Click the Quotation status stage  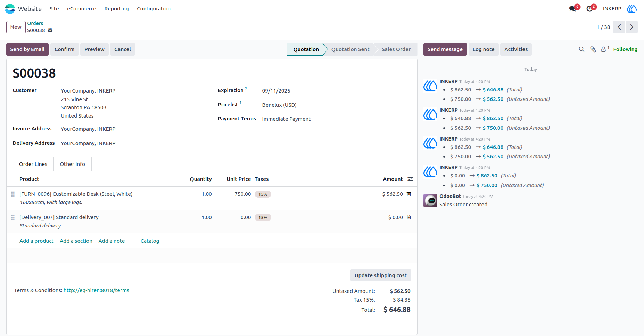point(306,49)
